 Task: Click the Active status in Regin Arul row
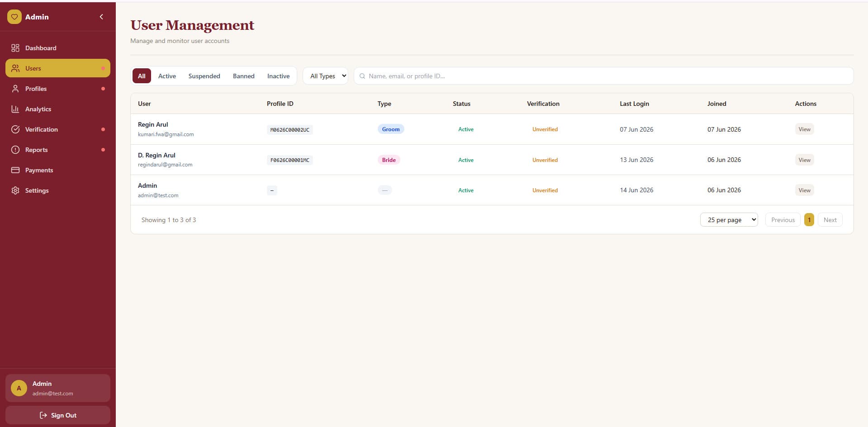(466, 129)
